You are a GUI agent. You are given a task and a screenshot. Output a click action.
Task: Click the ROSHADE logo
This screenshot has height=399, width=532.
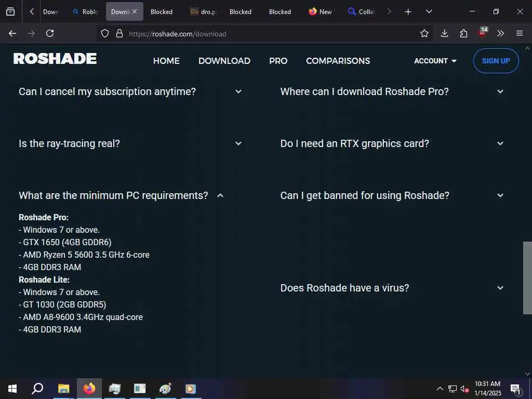coord(55,59)
